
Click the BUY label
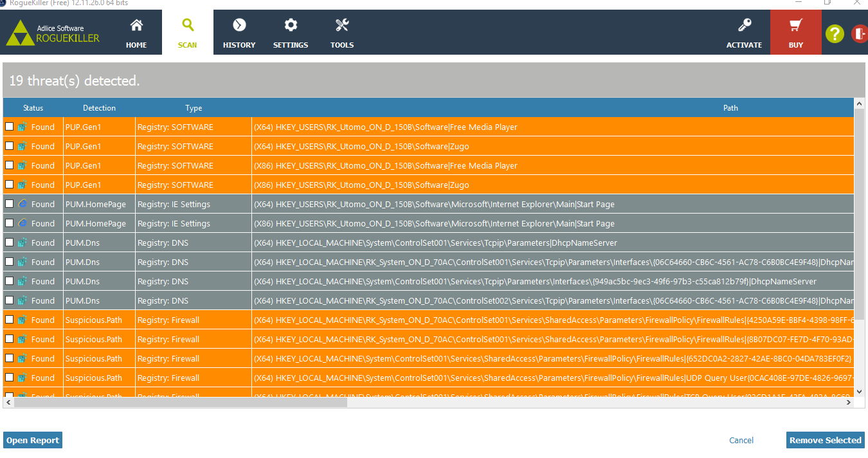[796, 45]
